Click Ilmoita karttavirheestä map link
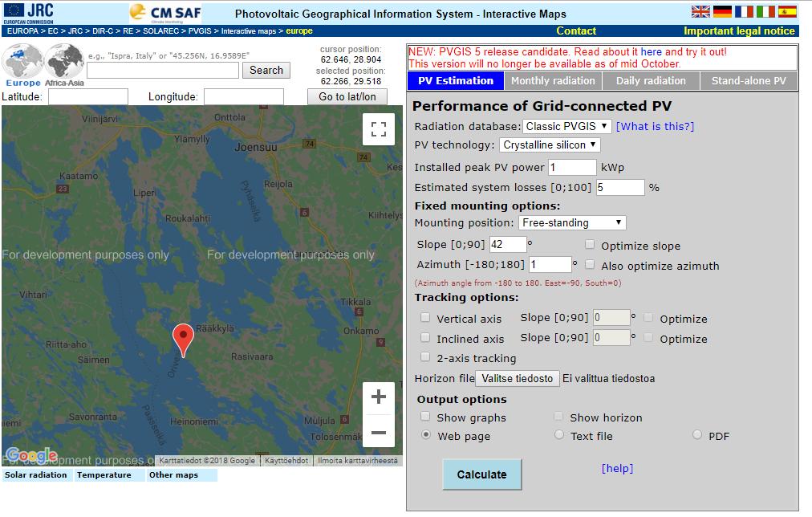Viewport: 812px width, 517px height. pos(358,461)
